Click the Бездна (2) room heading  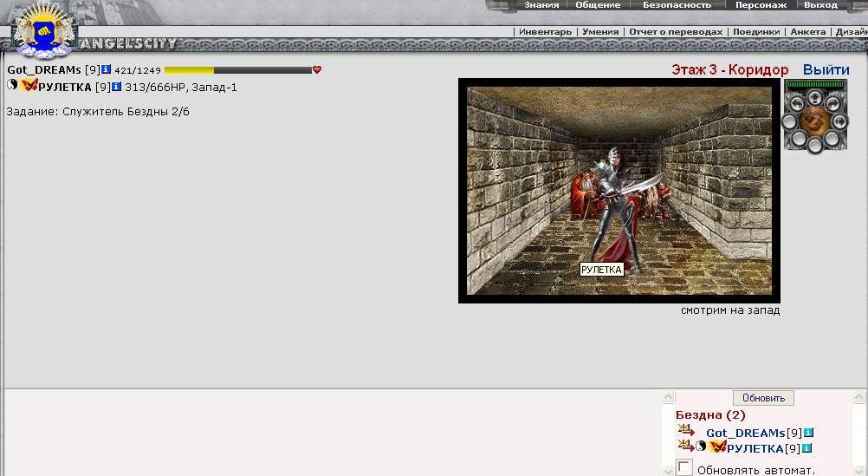click(x=710, y=415)
